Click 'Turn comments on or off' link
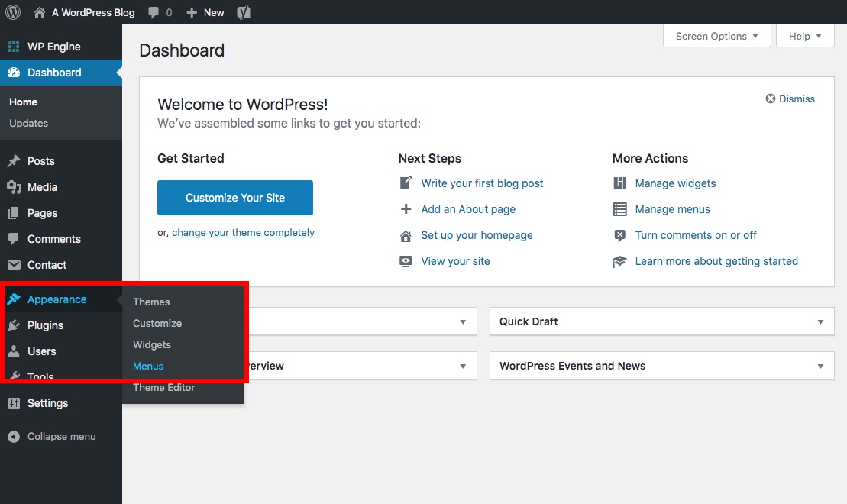 [x=696, y=235]
